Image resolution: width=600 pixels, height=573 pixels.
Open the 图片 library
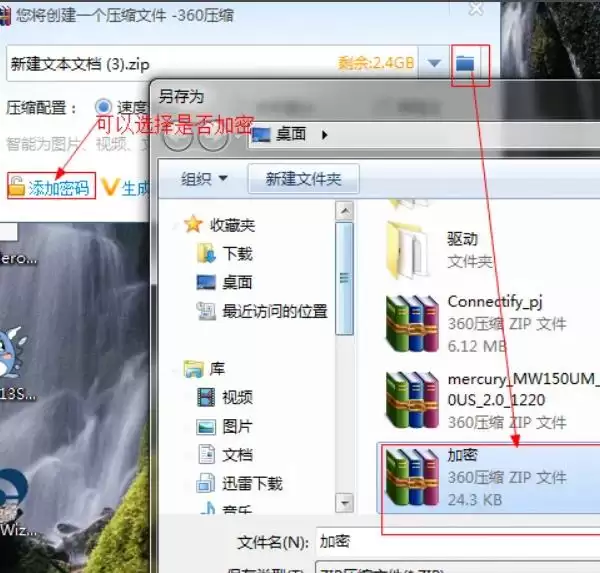pos(237,426)
